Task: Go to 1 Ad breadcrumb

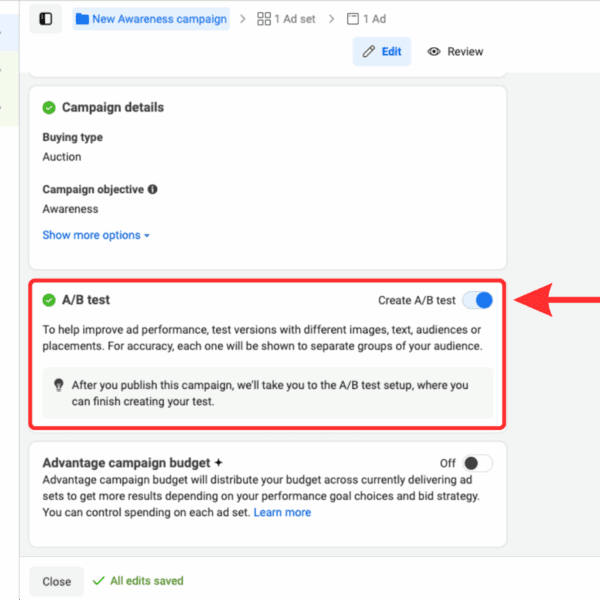Action: [375, 19]
